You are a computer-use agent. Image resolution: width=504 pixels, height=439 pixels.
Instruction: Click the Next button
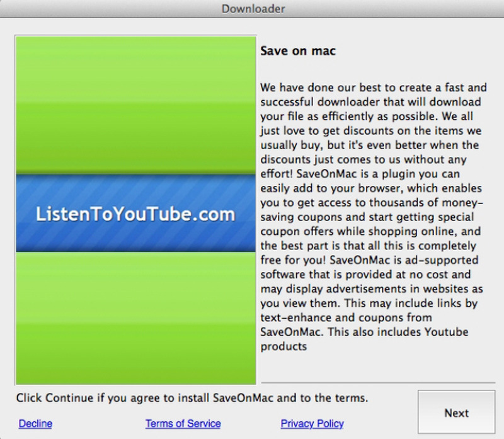(x=456, y=413)
